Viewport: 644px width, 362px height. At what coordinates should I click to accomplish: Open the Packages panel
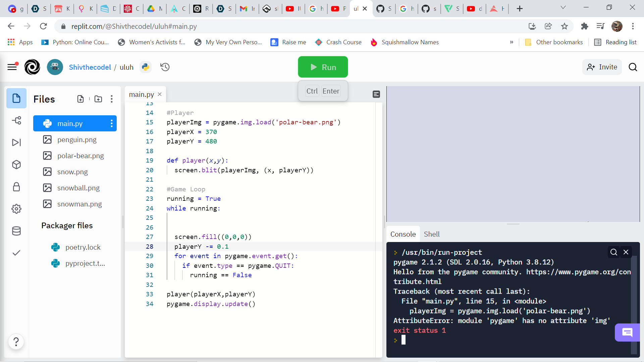click(16, 165)
